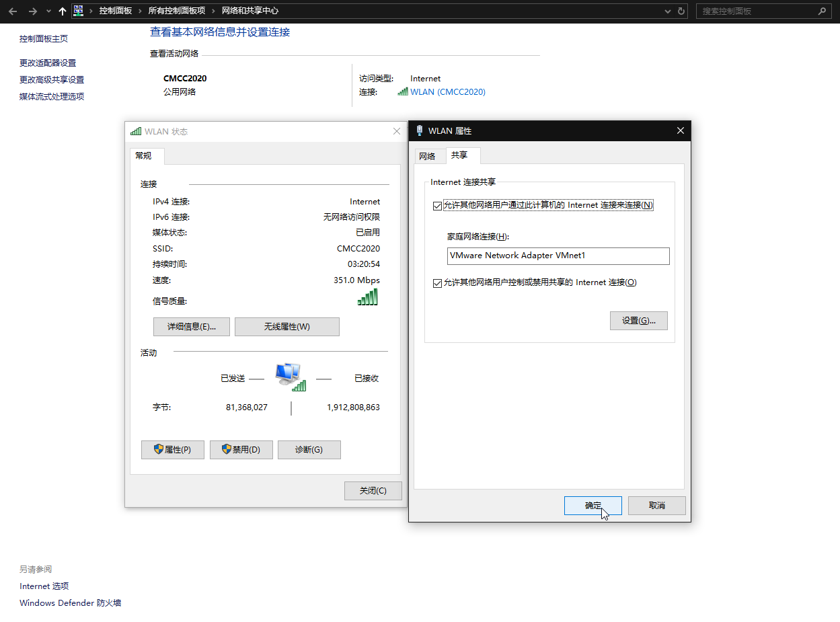
Task: Uncheck 允许其他网络用户控制或禁用共享 checkbox
Action: 437,283
